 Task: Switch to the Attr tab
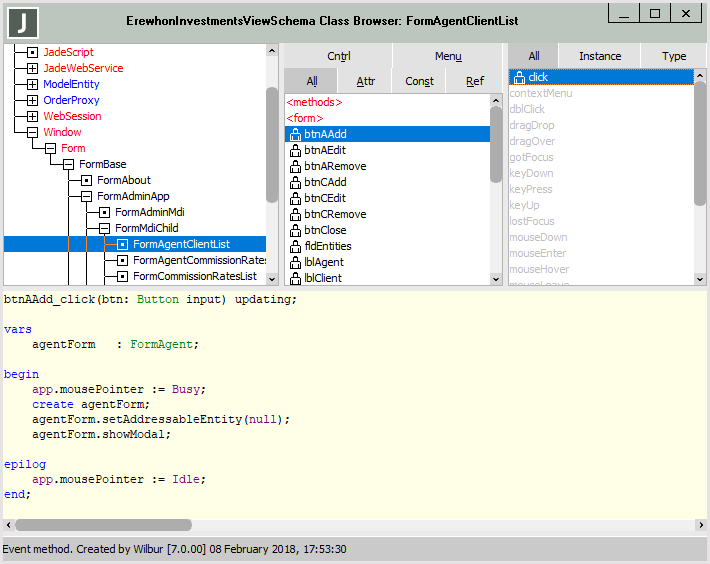[x=365, y=82]
